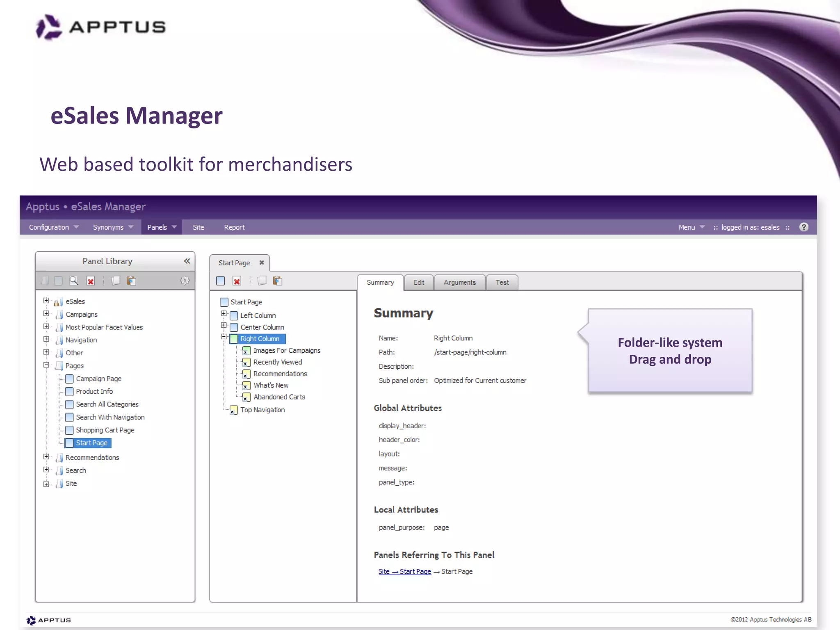Close the Start Page tab
The width and height of the screenshot is (840, 630).
click(262, 262)
